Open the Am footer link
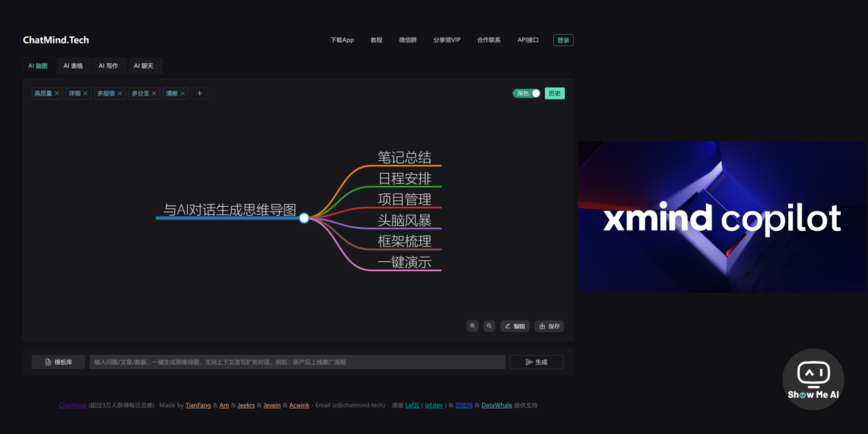The width and height of the screenshot is (868, 434). click(224, 405)
